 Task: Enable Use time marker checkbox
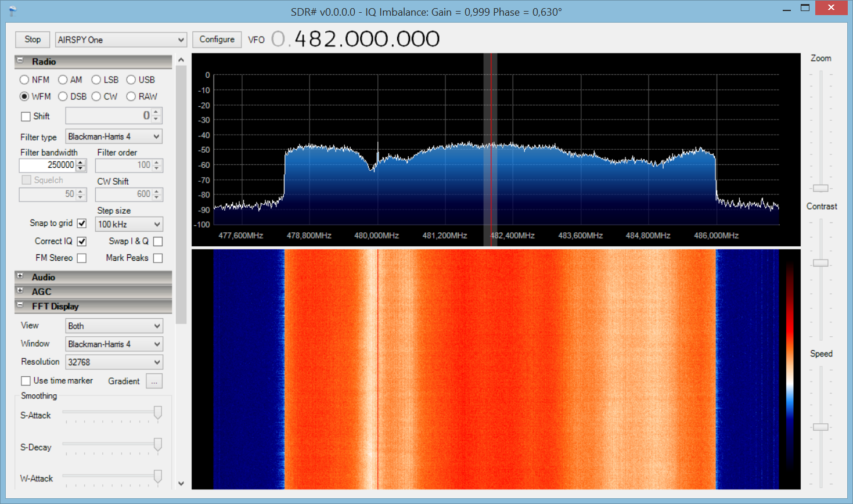click(x=26, y=381)
